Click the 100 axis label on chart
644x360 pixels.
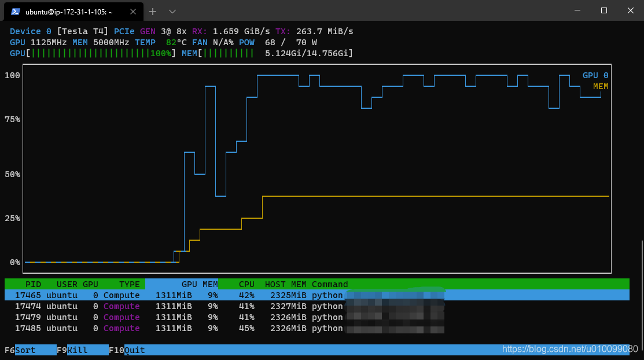[12, 75]
